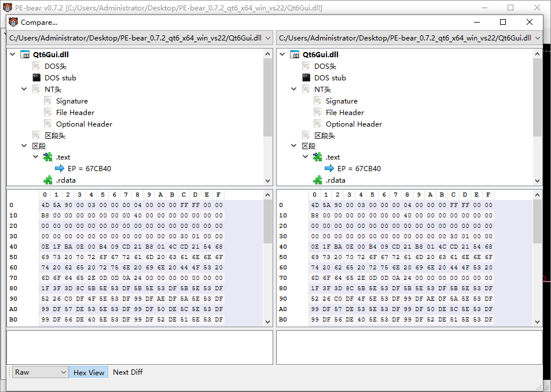
Task: Collapse .text node in right tree
Action: pyautogui.click(x=305, y=157)
